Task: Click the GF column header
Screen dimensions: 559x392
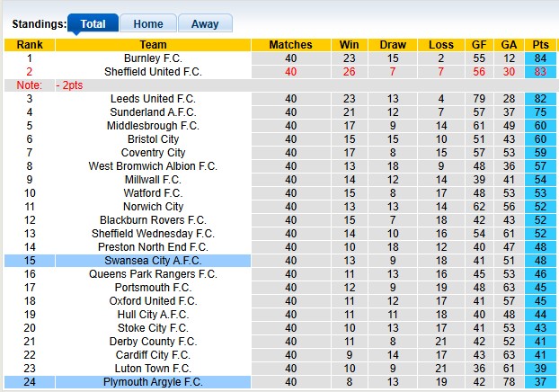Action: (x=479, y=45)
